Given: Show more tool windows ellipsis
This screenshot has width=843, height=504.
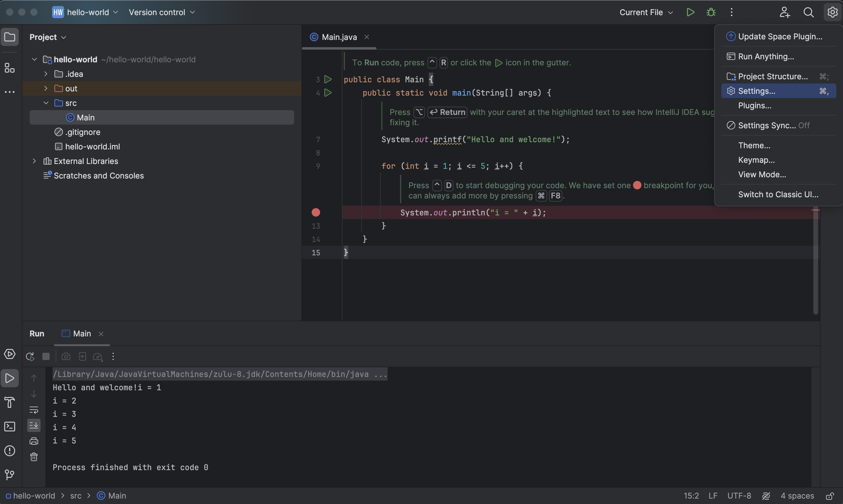Looking at the screenshot, I should tap(9, 92).
